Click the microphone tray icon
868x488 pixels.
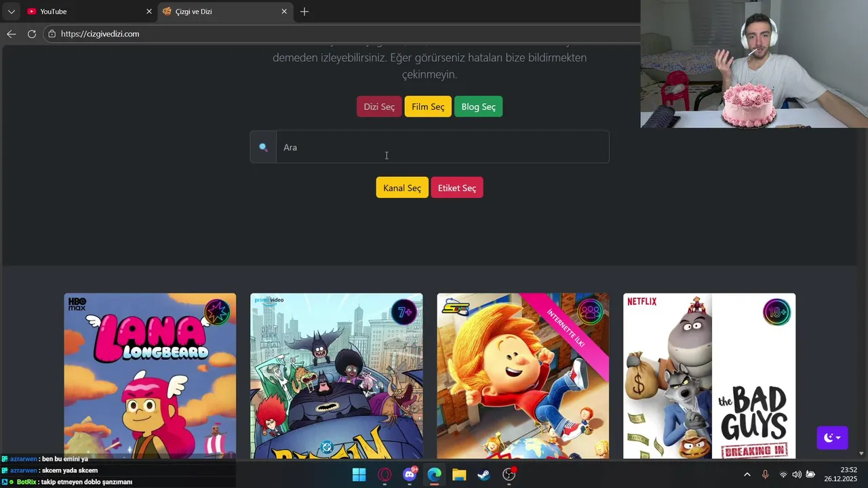pyautogui.click(x=765, y=474)
